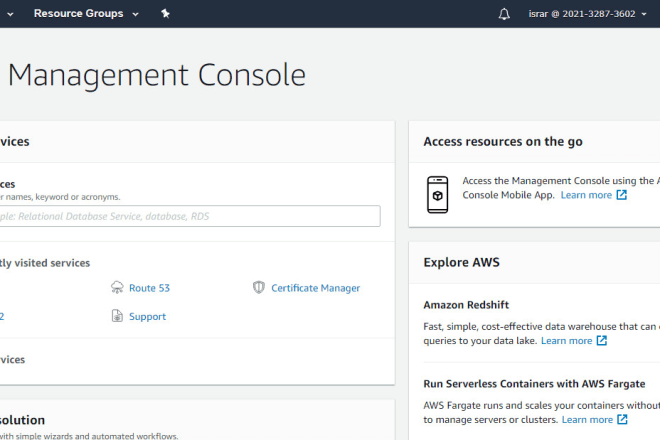Click Run Serverless Containers with AWS Fargate heading

534,384
